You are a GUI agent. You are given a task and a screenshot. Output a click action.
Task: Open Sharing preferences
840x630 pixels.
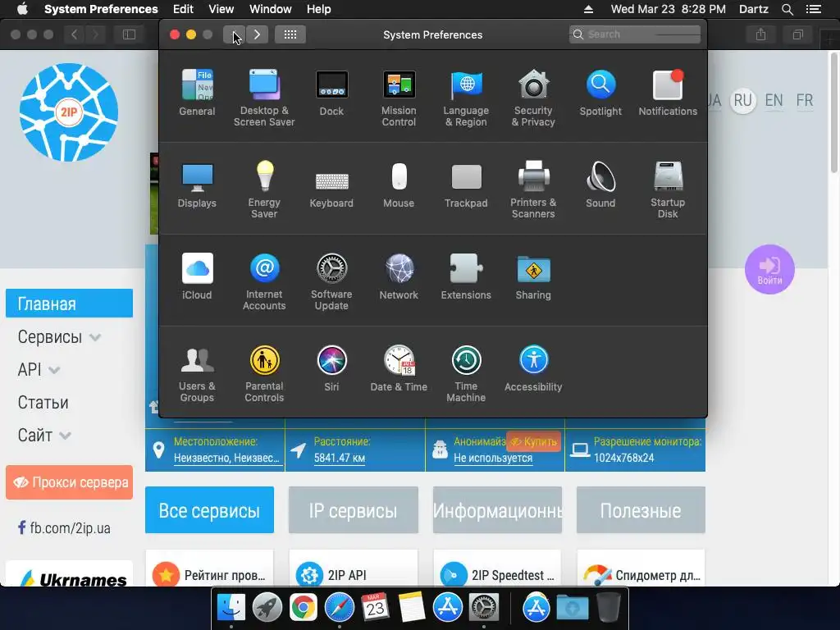point(533,276)
